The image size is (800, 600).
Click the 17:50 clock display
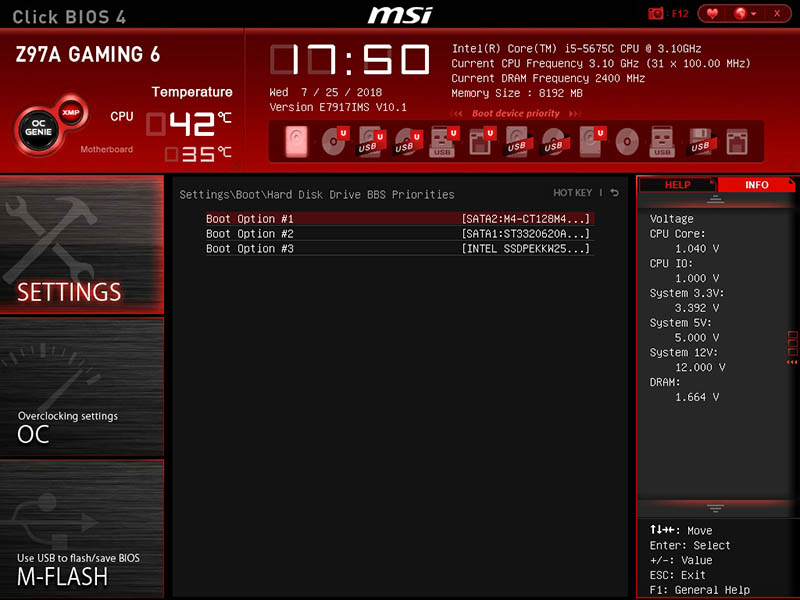click(350, 60)
